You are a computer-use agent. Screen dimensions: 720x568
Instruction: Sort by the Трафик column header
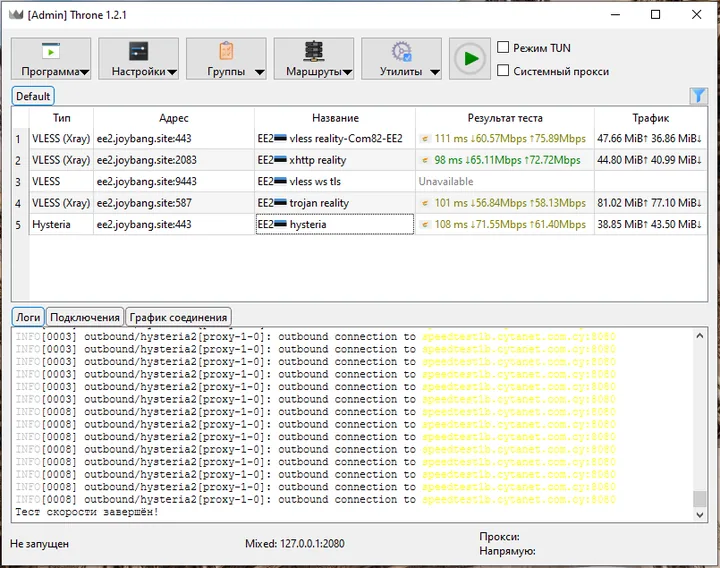point(651,118)
